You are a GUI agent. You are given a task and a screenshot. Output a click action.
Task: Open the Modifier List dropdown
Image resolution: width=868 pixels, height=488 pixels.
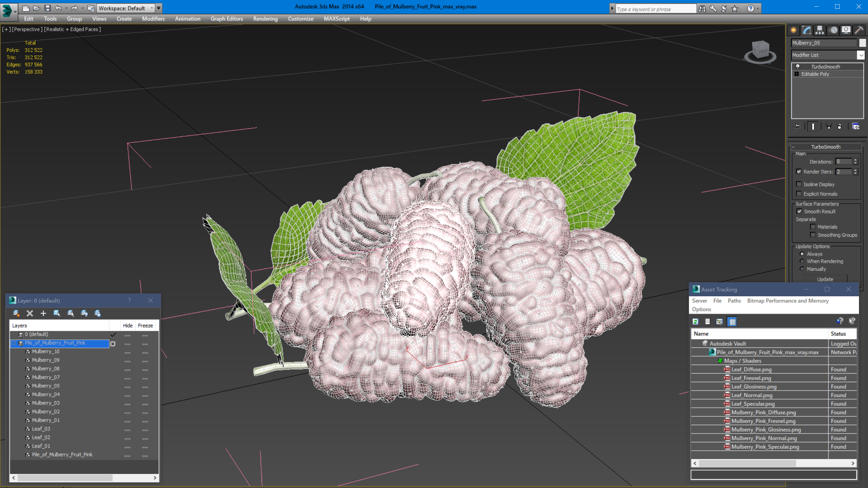[x=861, y=55]
